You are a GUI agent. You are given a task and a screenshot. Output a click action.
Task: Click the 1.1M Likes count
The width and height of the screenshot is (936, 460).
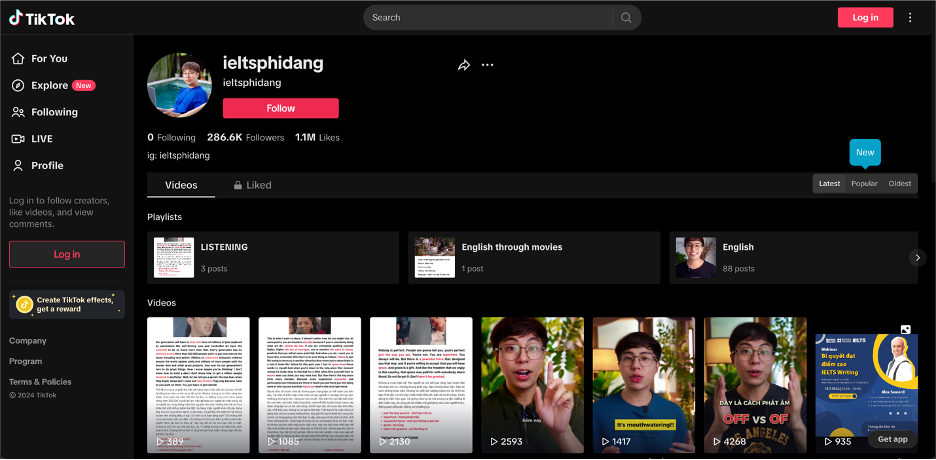(x=317, y=138)
